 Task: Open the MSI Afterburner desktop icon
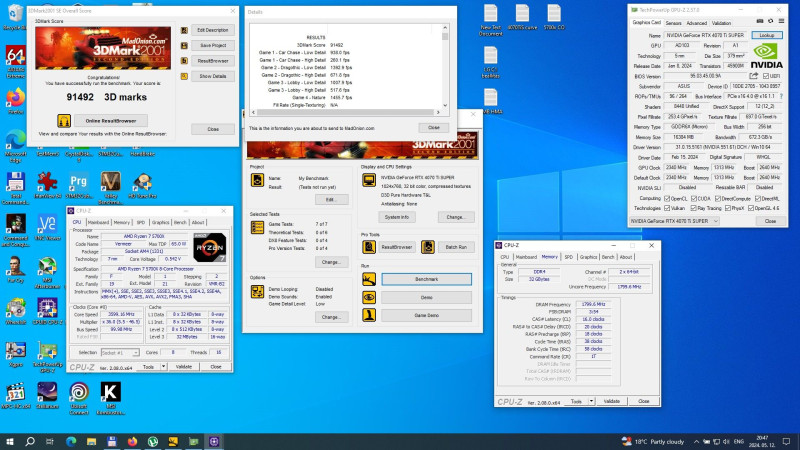coord(47,273)
